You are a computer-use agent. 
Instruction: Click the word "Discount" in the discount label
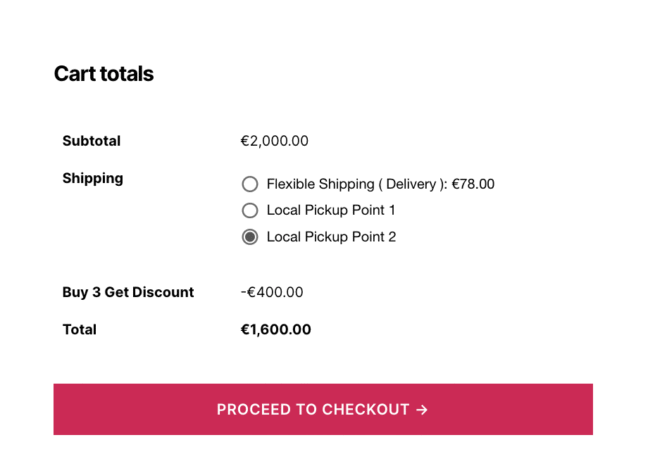[x=164, y=292]
